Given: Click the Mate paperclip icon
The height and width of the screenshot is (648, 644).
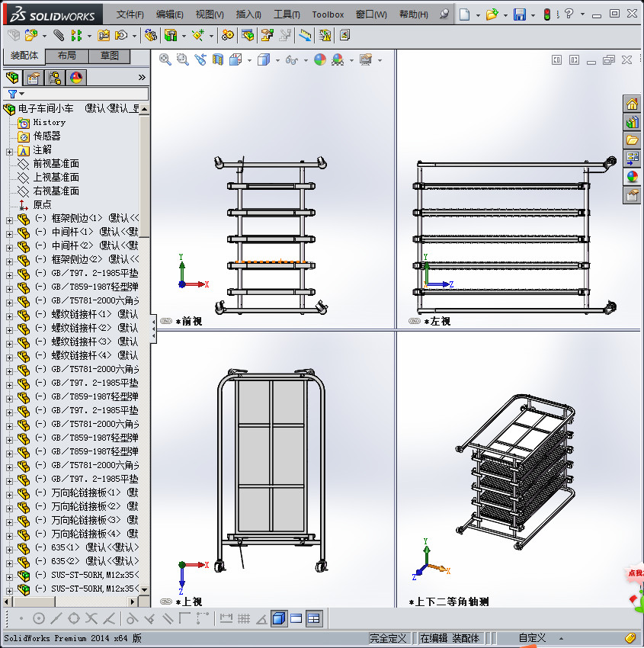Looking at the screenshot, I should pyautogui.click(x=59, y=36).
